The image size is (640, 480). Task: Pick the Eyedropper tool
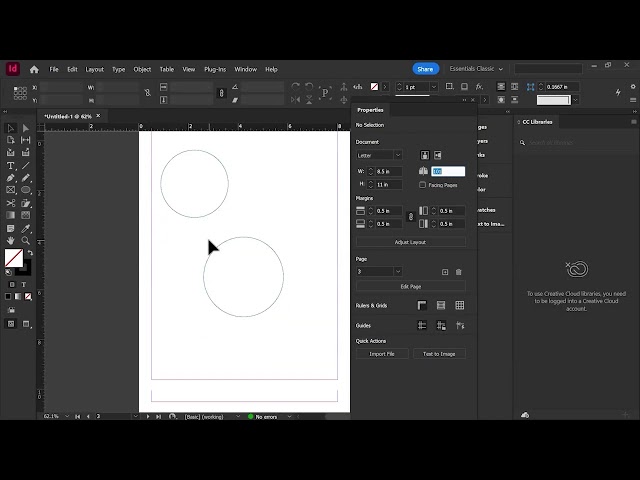click(26, 229)
